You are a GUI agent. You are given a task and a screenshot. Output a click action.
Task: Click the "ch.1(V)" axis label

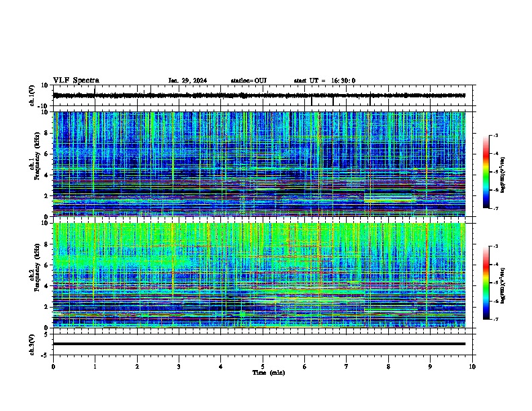[x=32, y=95]
